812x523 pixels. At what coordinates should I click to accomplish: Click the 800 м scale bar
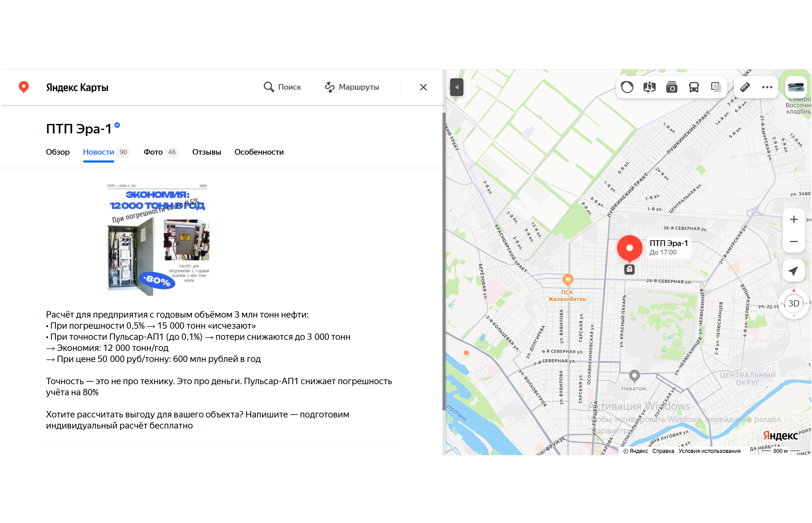click(x=780, y=451)
